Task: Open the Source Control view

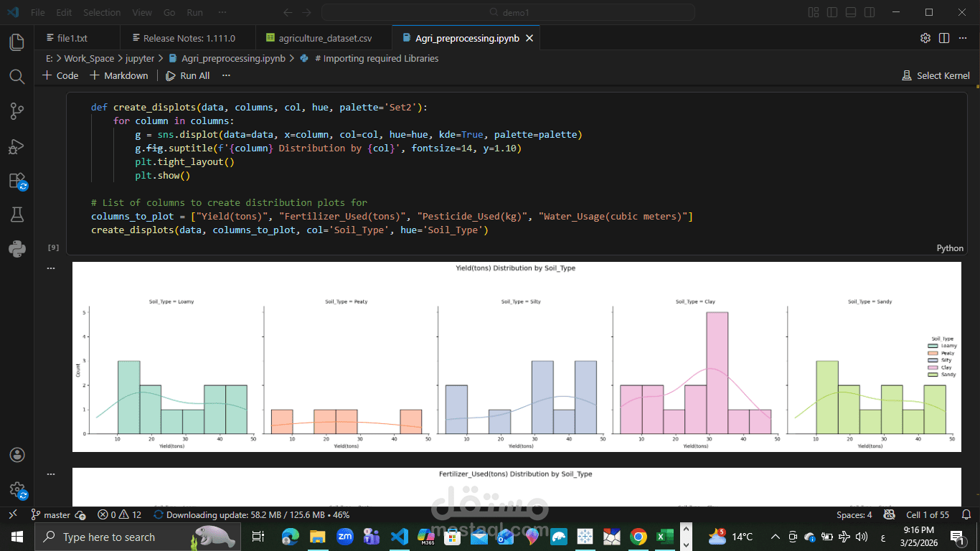Action: click(17, 111)
